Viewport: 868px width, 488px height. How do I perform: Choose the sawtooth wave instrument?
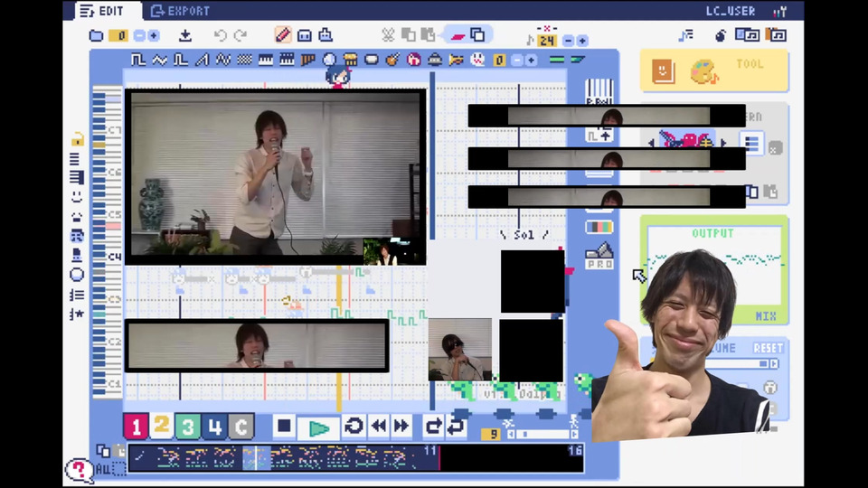tap(202, 60)
